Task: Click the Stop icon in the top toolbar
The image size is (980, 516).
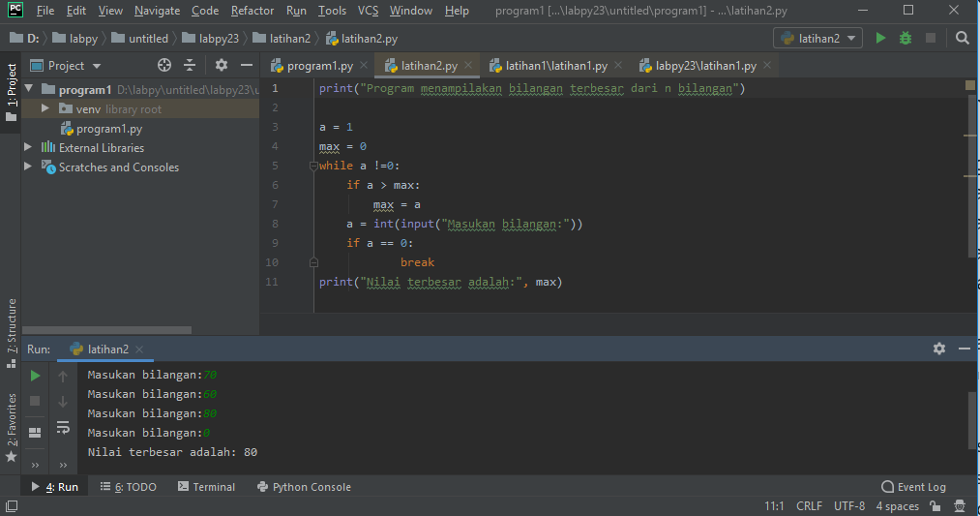Action: coord(931,38)
